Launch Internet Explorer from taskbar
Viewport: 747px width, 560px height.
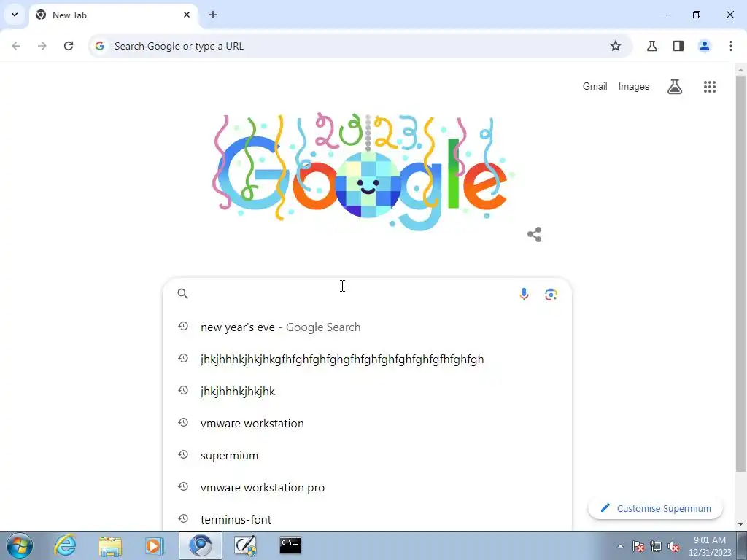tap(65, 545)
